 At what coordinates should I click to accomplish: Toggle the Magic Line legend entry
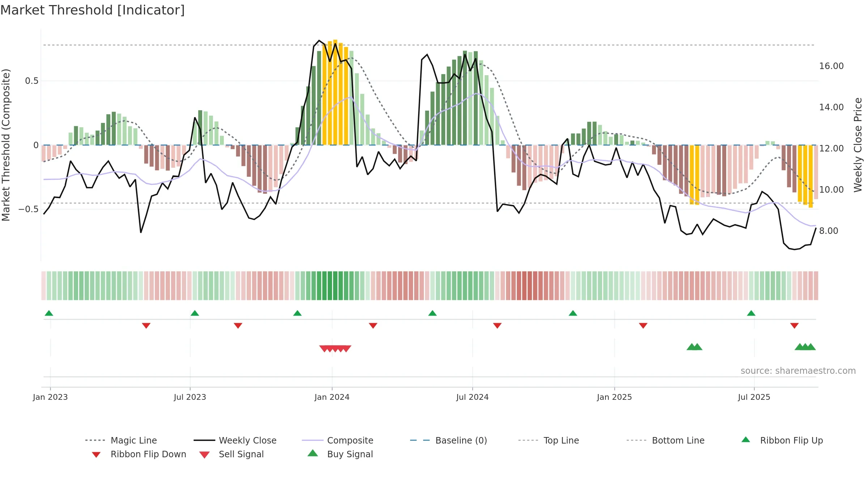point(121,440)
